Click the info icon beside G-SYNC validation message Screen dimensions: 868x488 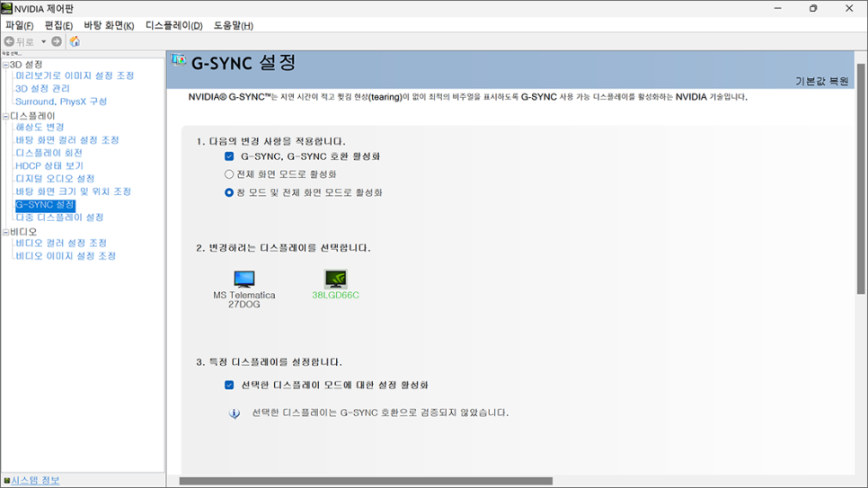click(x=235, y=413)
